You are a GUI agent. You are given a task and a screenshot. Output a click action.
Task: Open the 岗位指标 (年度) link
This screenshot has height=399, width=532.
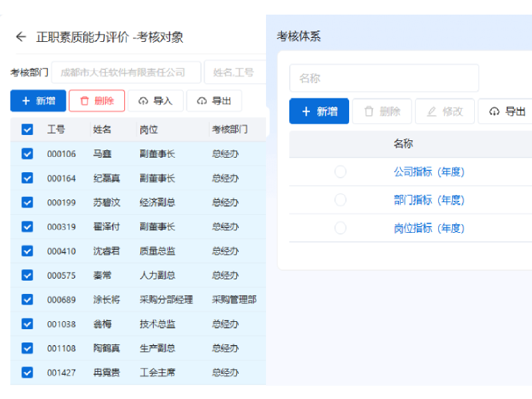[x=429, y=228]
